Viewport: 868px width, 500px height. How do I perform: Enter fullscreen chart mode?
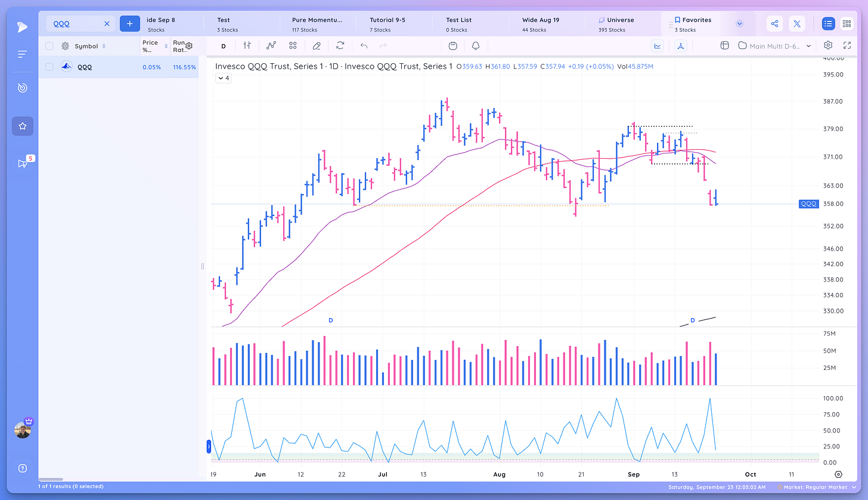[847, 45]
